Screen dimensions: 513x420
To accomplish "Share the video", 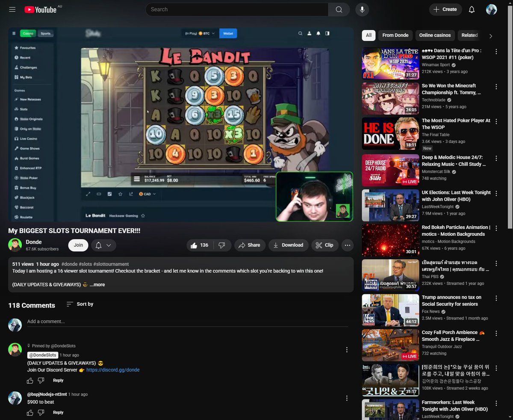I will (x=250, y=245).
